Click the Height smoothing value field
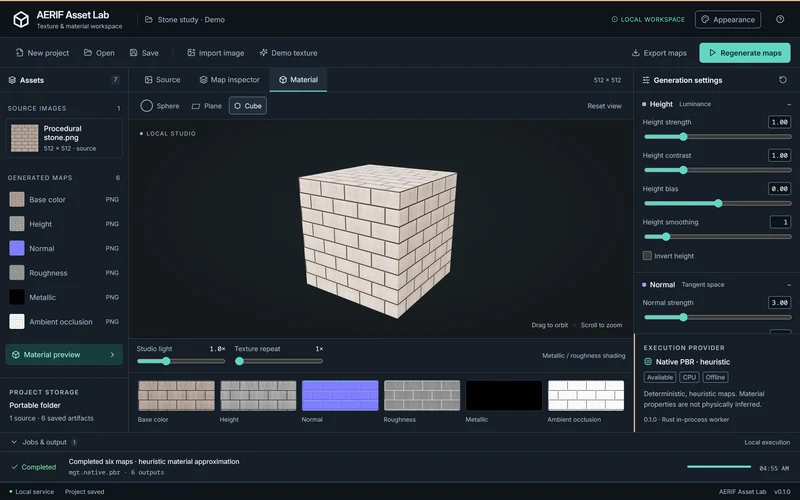 pyautogui.click(x=780, y=222)
